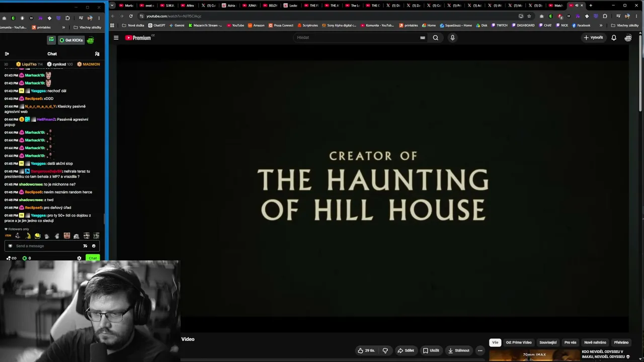Switch to the Match browser tab
The image size is (644, 362).
[x=556, y=6]
